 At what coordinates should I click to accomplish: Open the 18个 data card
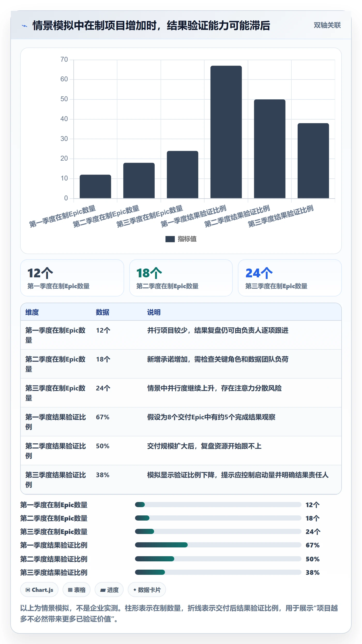click(181, 278)
